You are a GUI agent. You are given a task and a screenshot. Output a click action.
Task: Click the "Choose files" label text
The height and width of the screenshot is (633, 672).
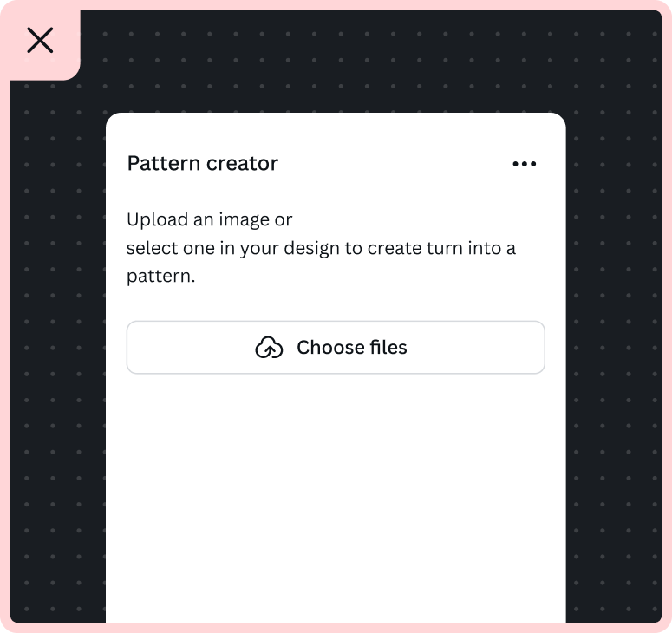coord(352,347)
